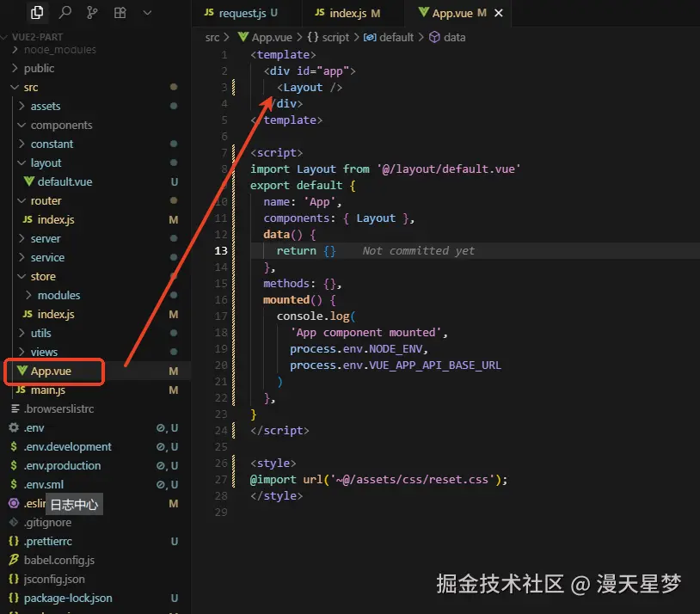Expand the modules folder

point(58,295)
